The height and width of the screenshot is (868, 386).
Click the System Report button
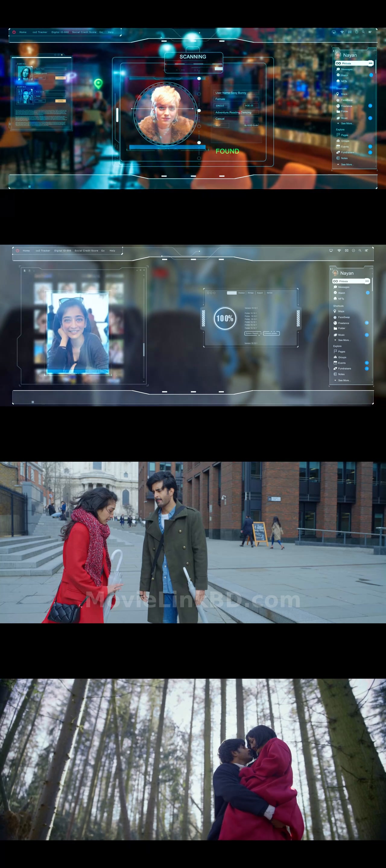(253, 333)
